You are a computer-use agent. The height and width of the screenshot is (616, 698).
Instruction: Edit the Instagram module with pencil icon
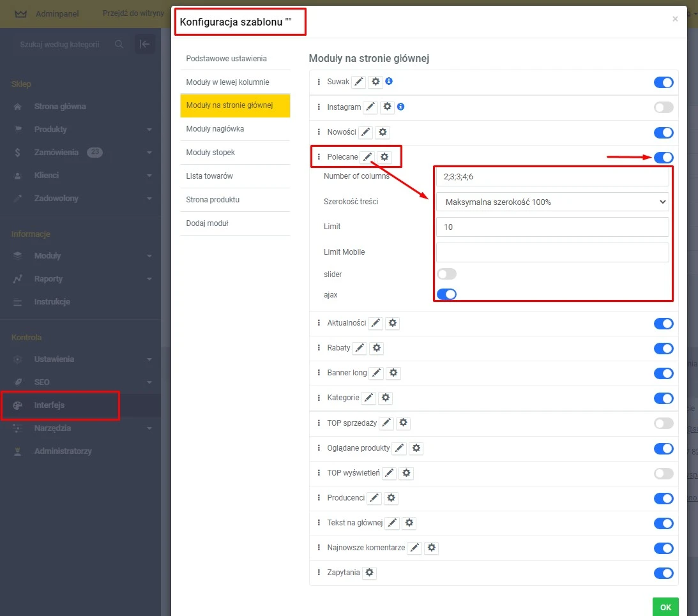click(x=371, y=107)
